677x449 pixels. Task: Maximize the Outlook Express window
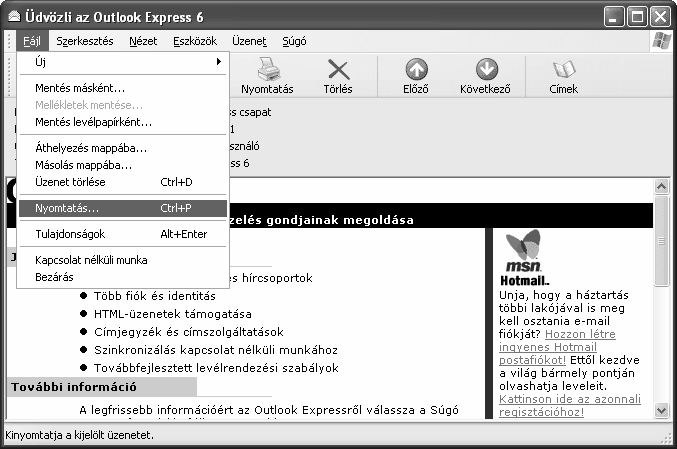click(637, 17)
